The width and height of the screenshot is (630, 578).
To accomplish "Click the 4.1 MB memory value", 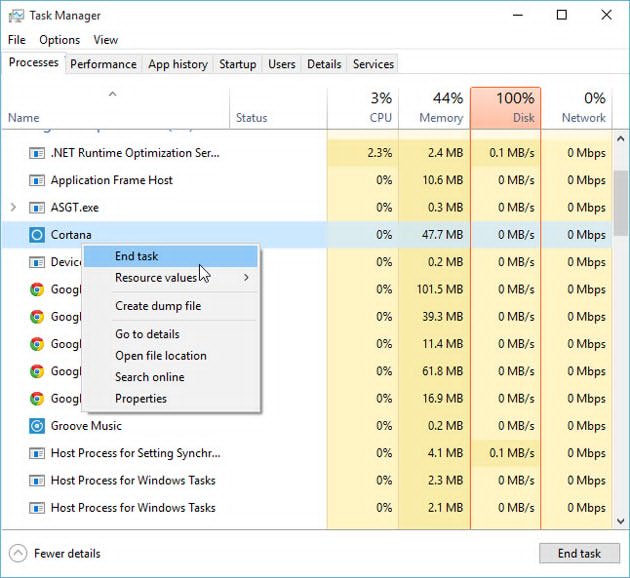I will [x=445, y=453].
